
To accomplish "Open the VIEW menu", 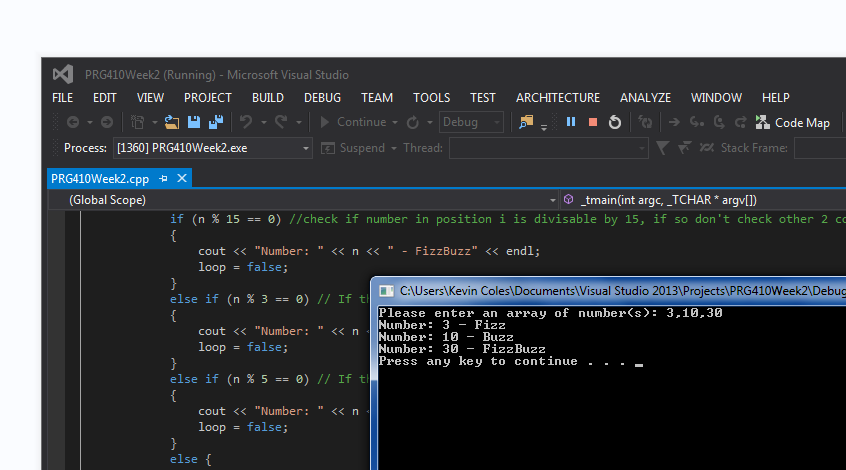I will click(x=150, y=98).
